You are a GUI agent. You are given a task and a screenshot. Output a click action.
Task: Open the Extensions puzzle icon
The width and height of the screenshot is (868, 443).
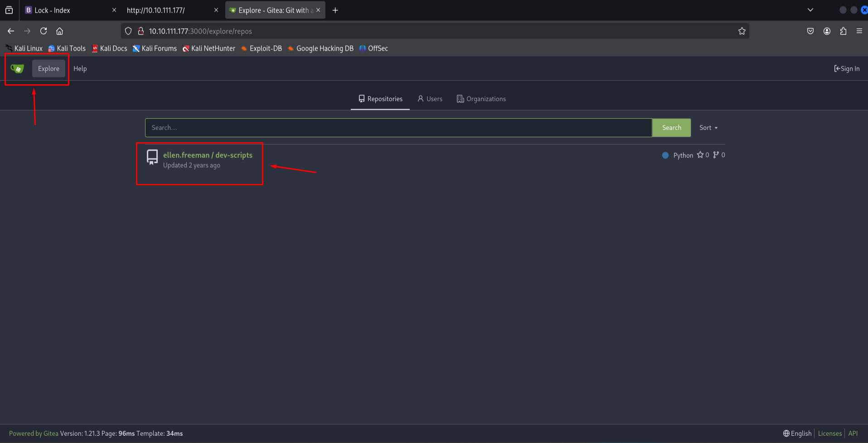pyautogui.click(x=843, y=31)
